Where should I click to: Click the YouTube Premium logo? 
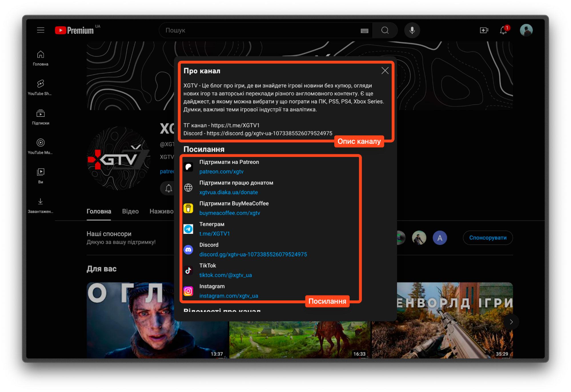(x=74, y=30)
